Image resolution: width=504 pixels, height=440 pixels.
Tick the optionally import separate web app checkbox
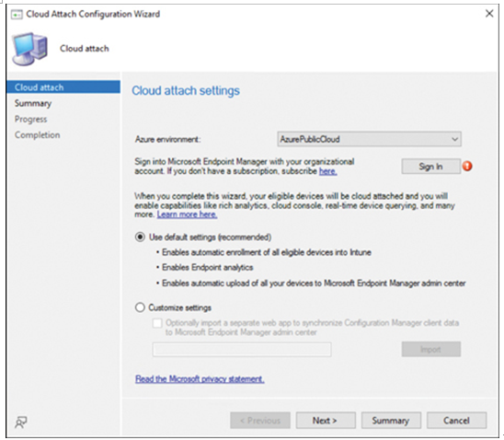pyautogui.click(x=157, y=323)
